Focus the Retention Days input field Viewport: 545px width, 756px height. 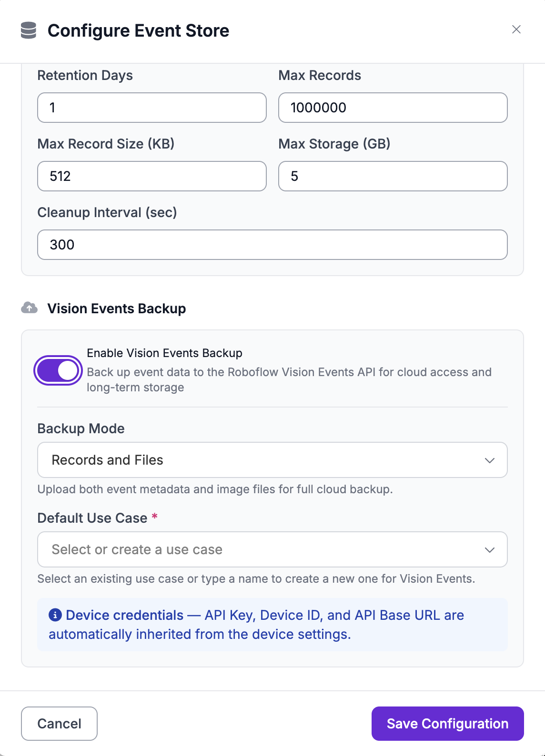pyautogui.click(x=151, y=108)
